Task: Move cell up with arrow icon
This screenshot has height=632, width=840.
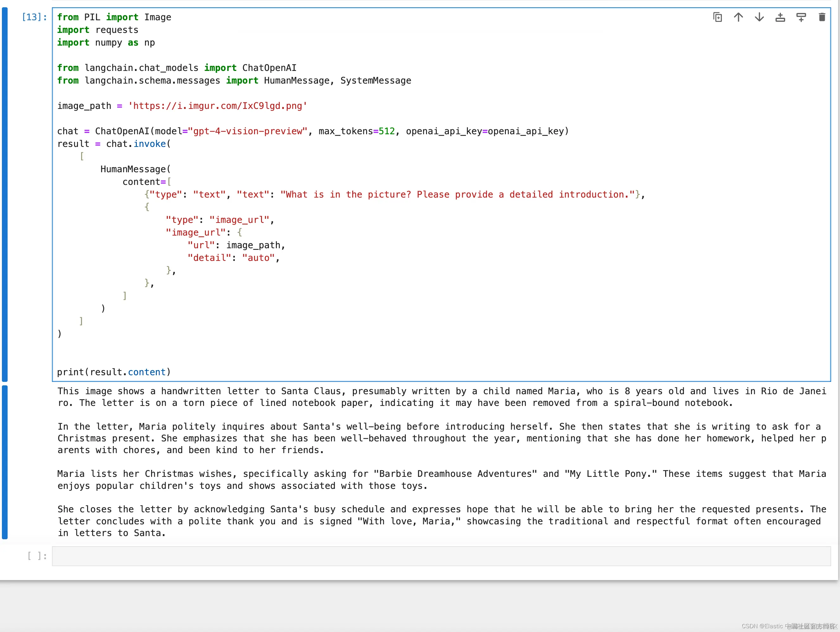Action: [738, 17]
